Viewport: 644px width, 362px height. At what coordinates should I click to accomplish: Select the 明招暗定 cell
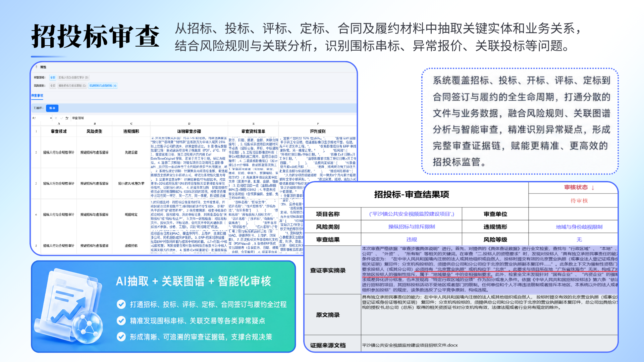click(131, 215)
